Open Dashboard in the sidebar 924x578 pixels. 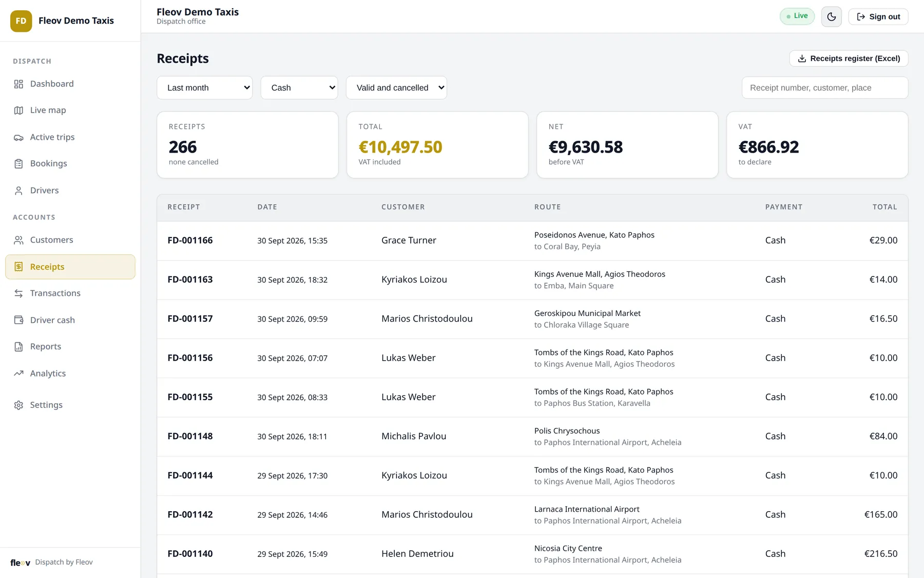tap(70, 84)
